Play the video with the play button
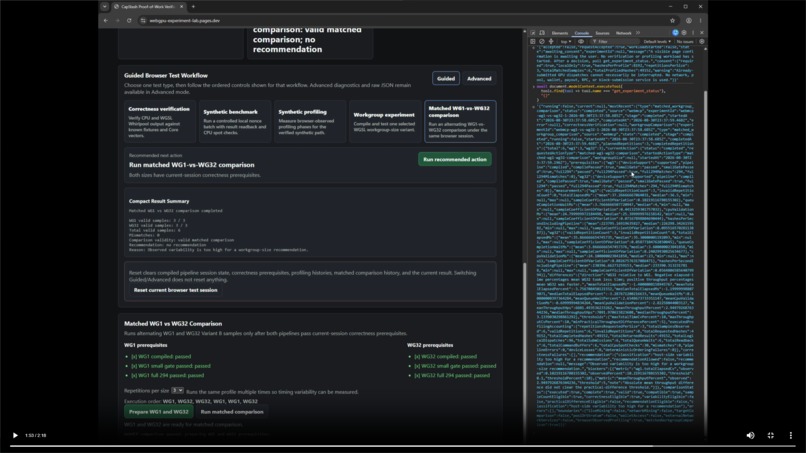The image size is (806, 453). (15, 435)
